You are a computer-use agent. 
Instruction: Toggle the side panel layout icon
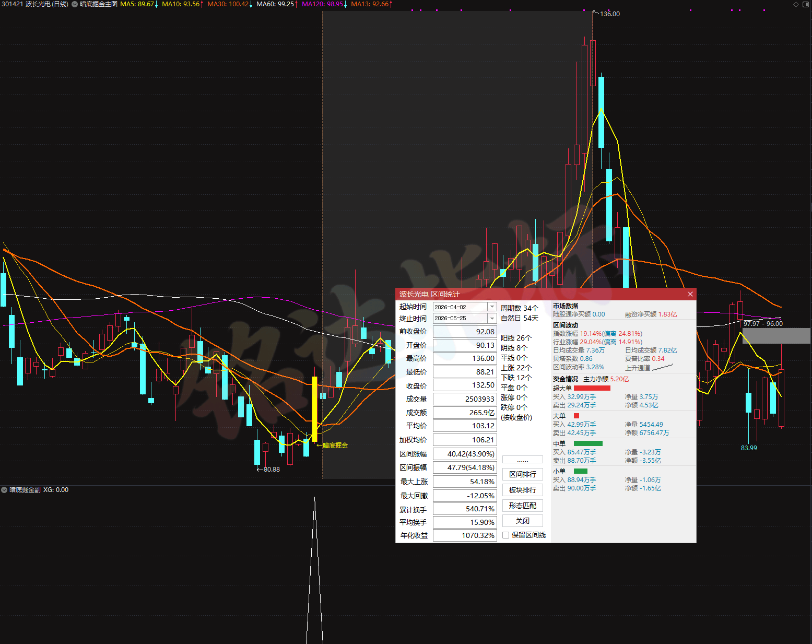806,4
